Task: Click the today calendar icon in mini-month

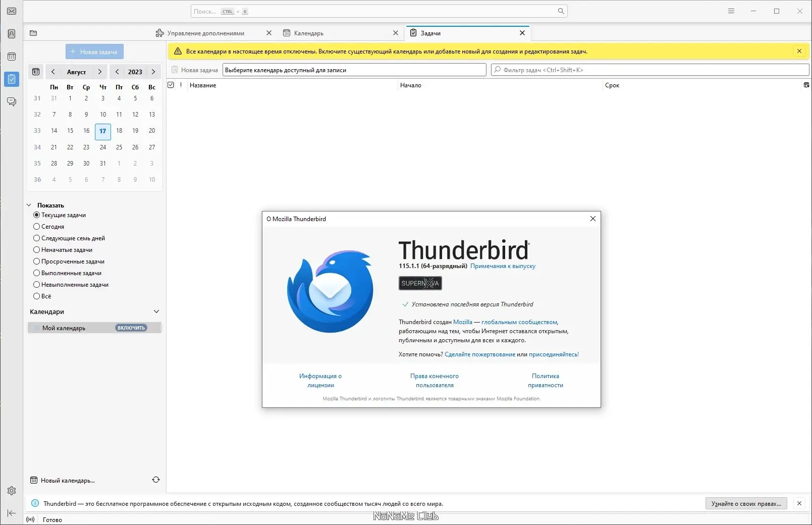Action: point(36,72)
